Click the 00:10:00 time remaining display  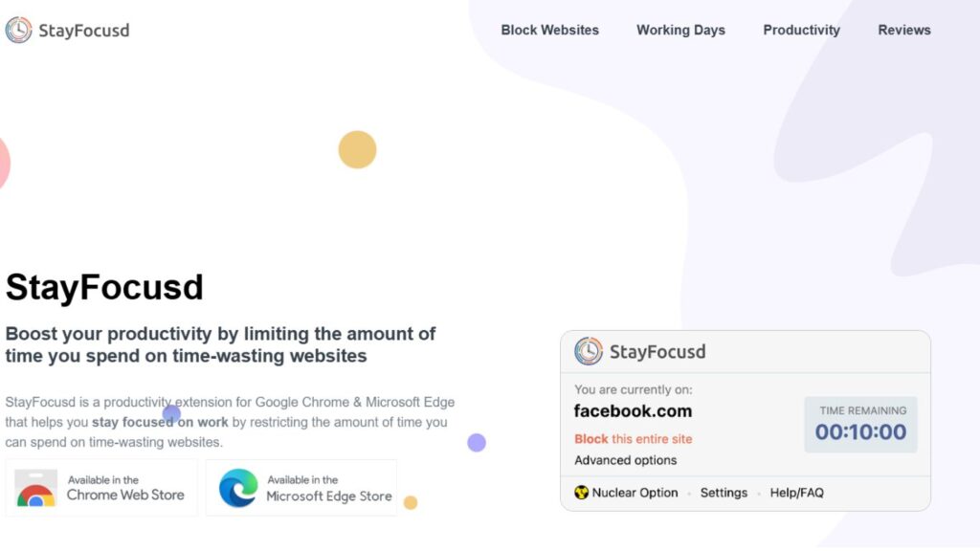coord(859,430)
